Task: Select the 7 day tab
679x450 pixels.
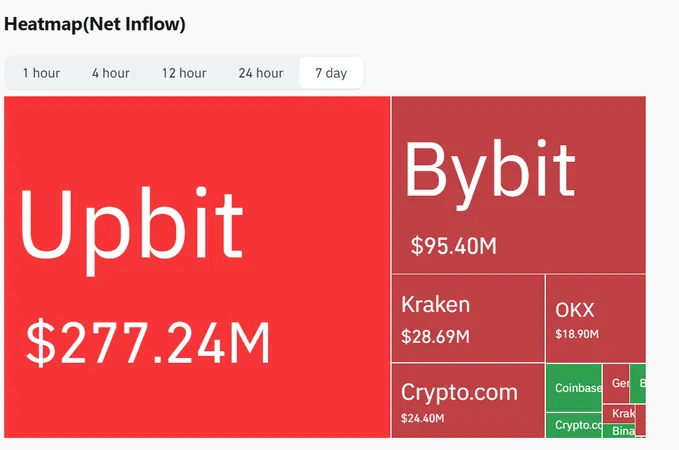Action: click(331, 73)
